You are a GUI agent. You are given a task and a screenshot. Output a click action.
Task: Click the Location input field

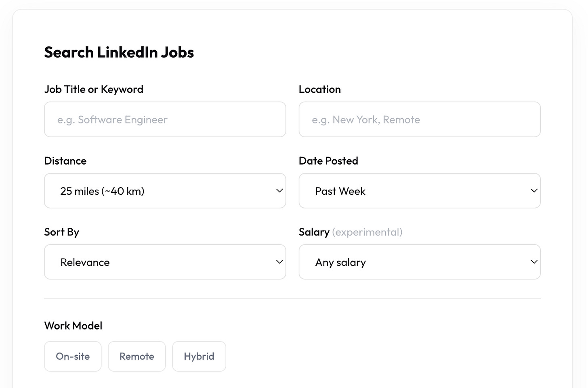[420, 119]
